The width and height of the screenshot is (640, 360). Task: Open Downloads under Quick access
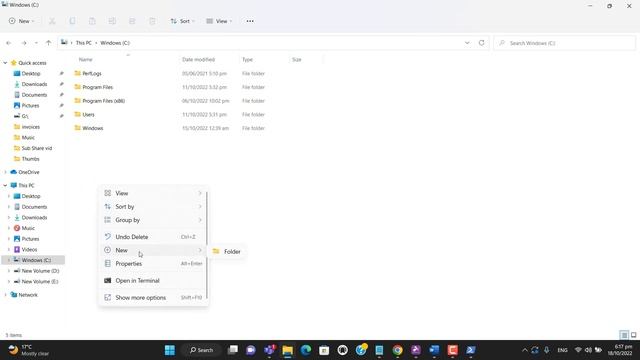tap(34, 84)
